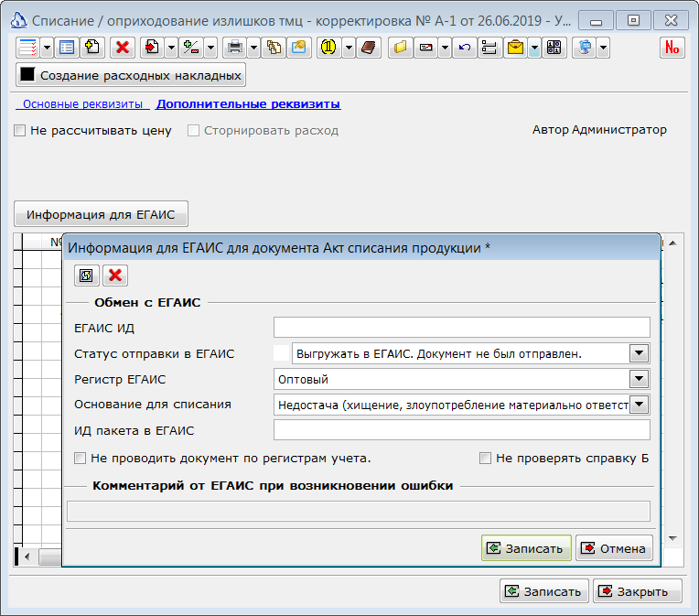Click the checklist icon in toolbar

[x=27, y=48]
